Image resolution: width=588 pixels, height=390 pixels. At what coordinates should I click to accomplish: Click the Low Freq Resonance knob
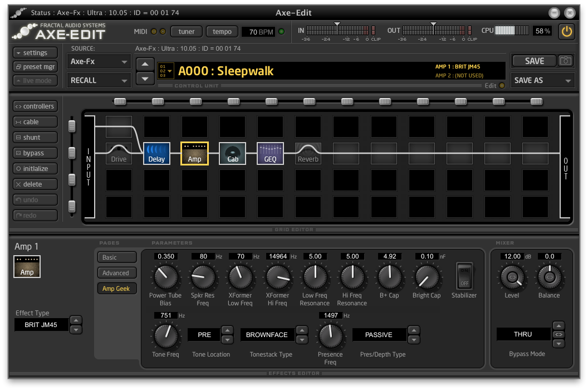click(315, 277)
